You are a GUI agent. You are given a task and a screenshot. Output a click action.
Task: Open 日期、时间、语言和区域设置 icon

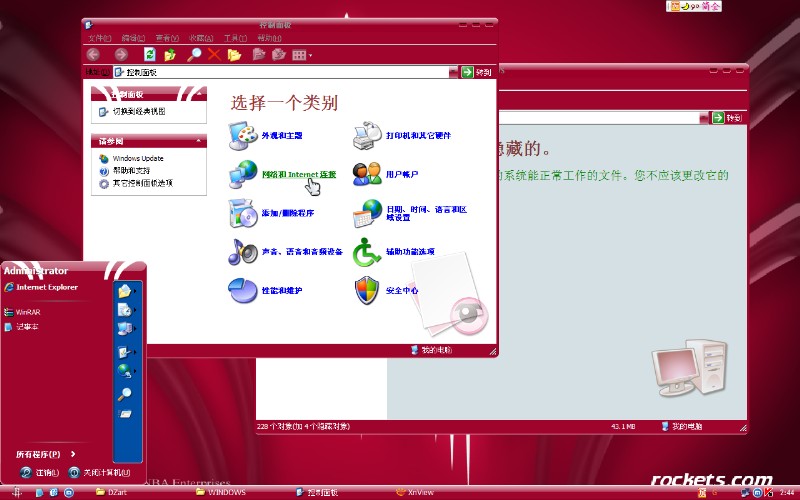pyautogui.click(x=367, y=213)
